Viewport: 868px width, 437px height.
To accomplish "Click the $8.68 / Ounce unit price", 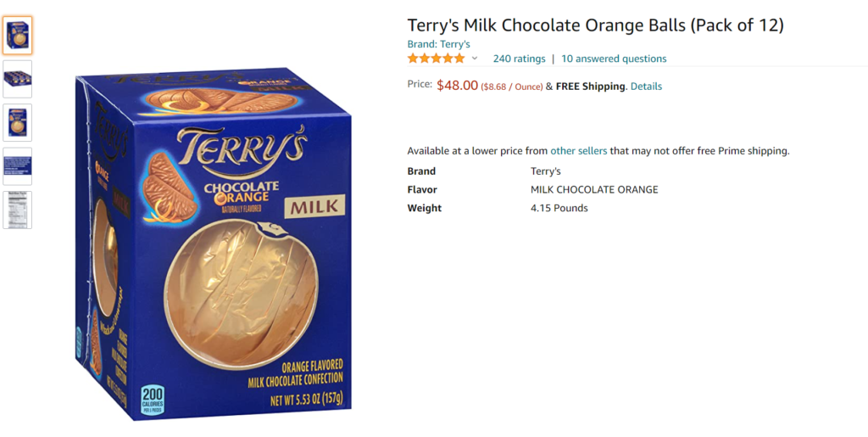I will pos(511,87).
